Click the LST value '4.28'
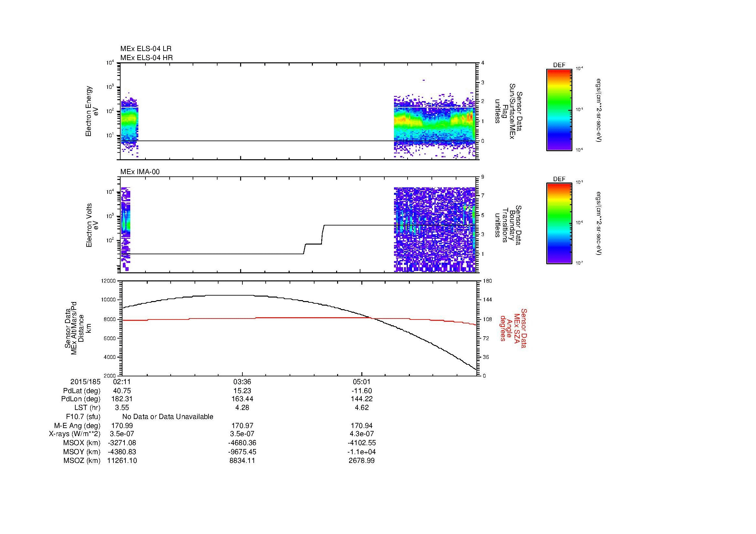The height and width of the screenshot is (534, 756). point(242,408)
